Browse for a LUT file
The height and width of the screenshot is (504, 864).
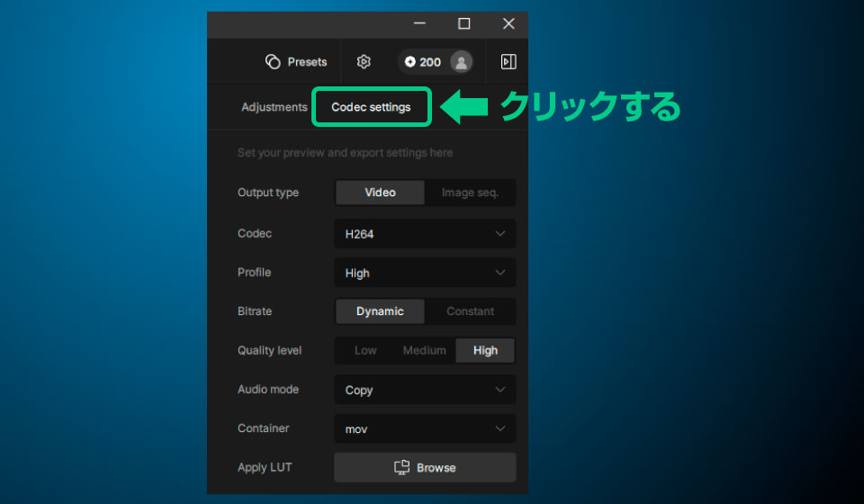pyautogui.click(x=425, y=468)
